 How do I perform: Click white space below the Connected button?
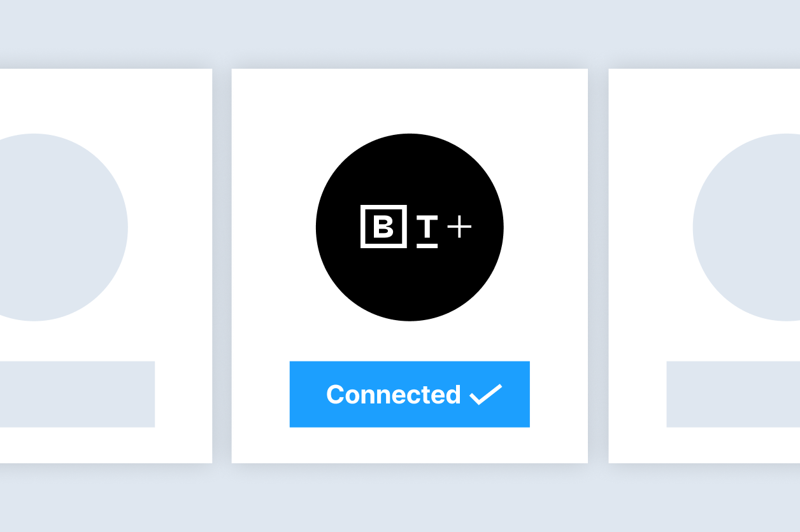(410, 445)
